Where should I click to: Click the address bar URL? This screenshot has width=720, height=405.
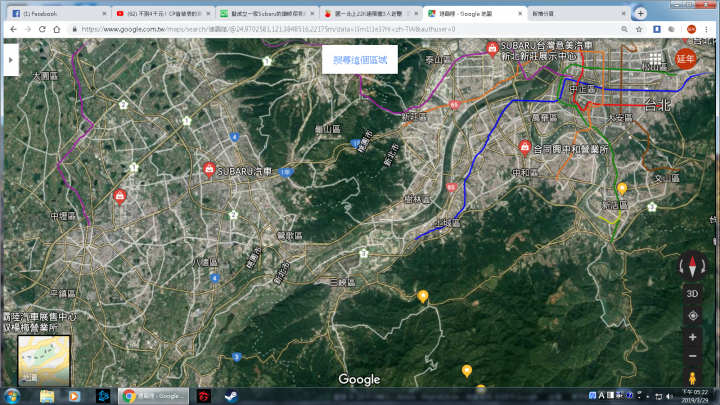coord(268,29)
